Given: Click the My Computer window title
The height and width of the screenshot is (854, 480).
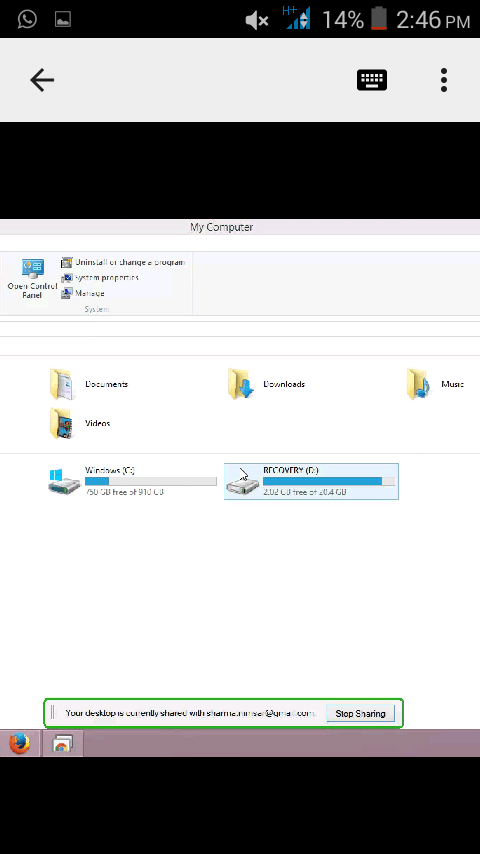Looking at the screenshot, I should [222, 227].
